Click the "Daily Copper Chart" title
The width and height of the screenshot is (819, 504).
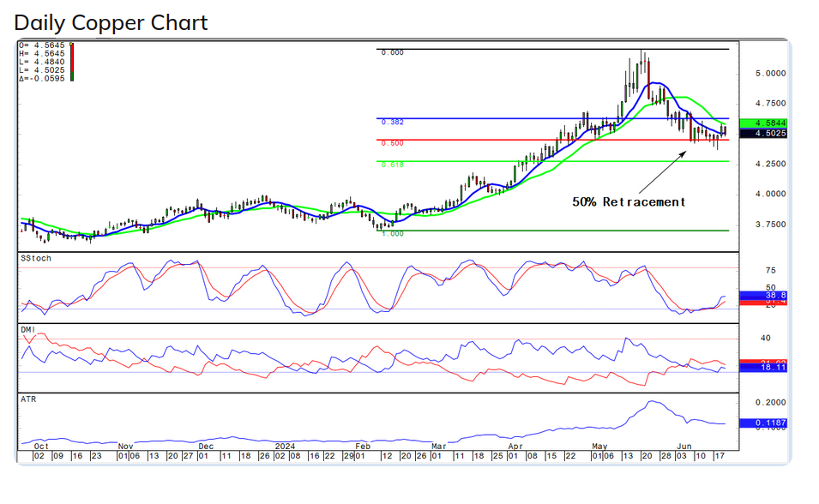(111, 23)
